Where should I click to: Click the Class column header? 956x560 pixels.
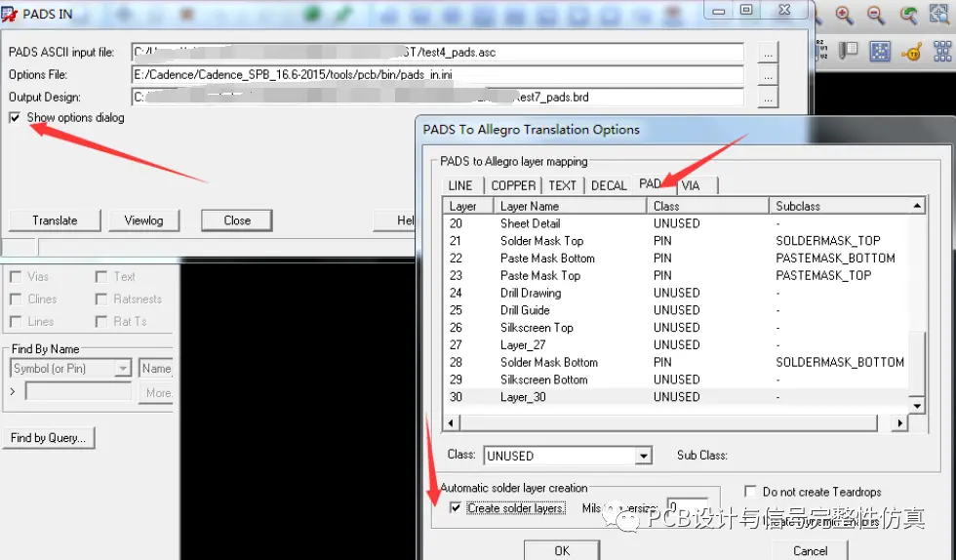708,206
